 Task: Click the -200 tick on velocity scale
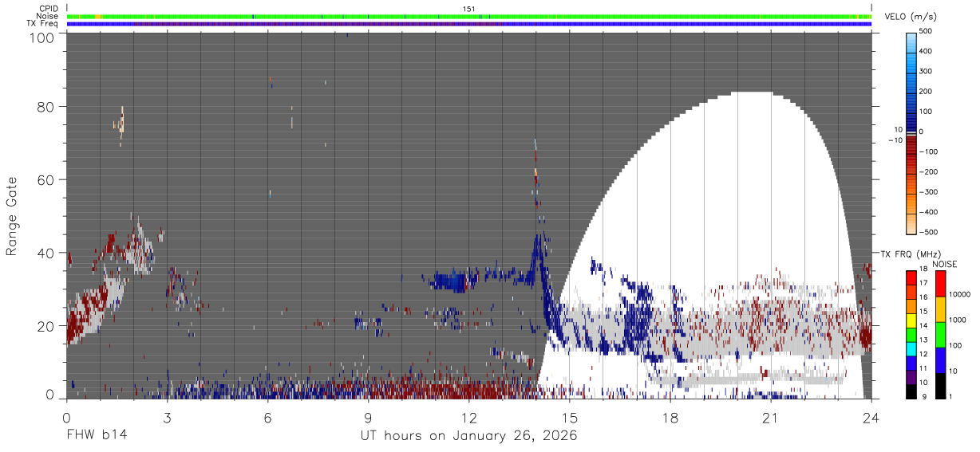pos(929,171)
